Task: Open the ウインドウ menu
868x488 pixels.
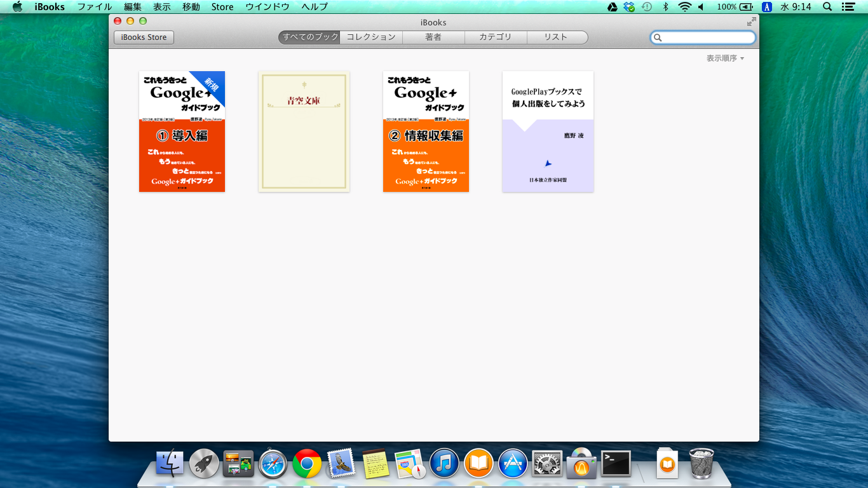Action: (x=268, y=7)
